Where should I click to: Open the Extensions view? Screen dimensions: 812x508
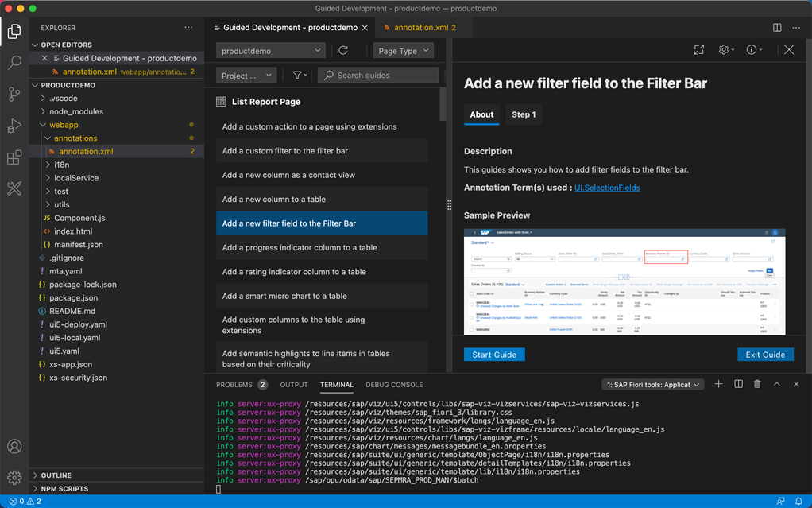click(x=14, y=157)
